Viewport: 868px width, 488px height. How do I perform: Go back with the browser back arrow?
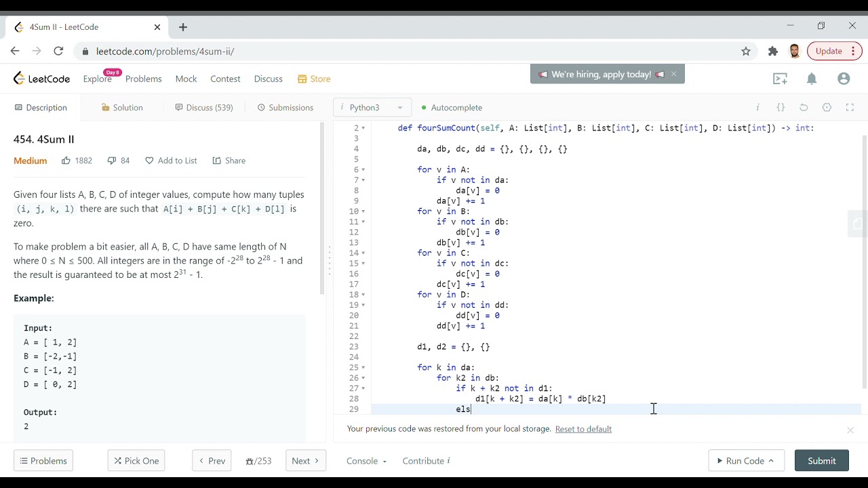click(x=15, y=51)
